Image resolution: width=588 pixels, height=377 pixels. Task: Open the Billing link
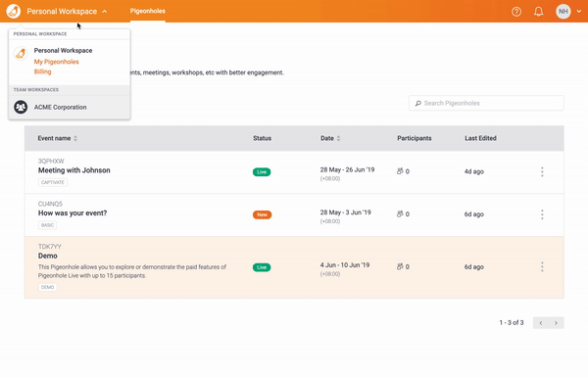click(42, 71)
